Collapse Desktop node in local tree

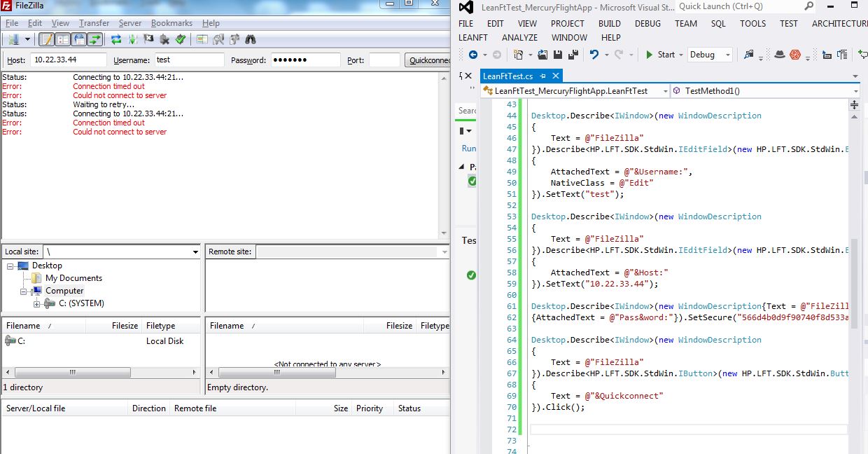tap(10, 266)
